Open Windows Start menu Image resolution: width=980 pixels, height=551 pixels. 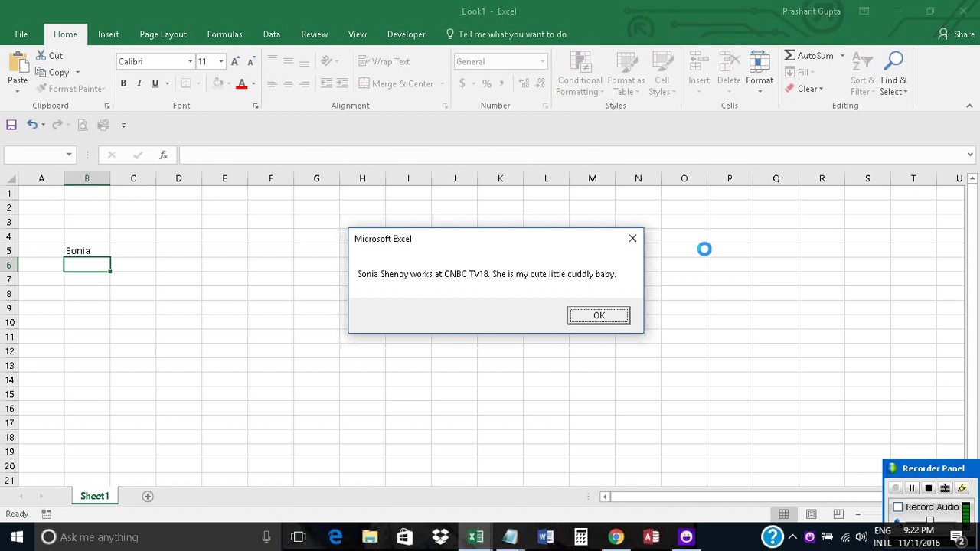click(17, 536)
